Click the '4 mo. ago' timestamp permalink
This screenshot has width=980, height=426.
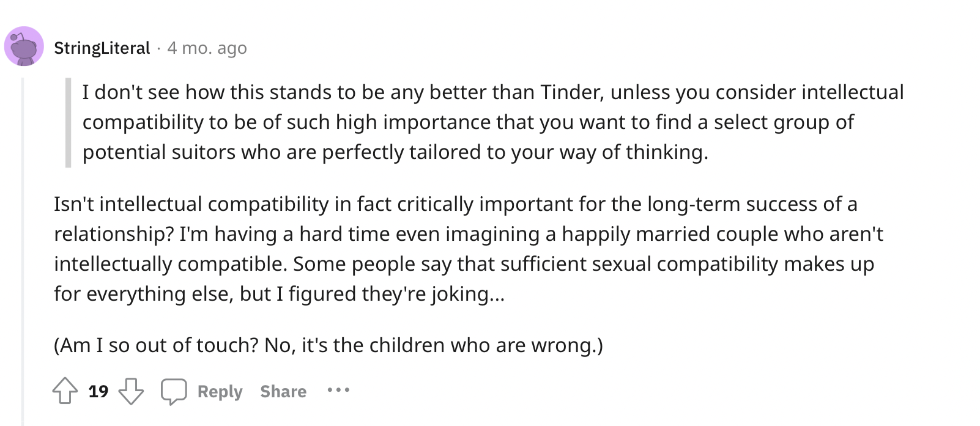[x=207, y=48]
